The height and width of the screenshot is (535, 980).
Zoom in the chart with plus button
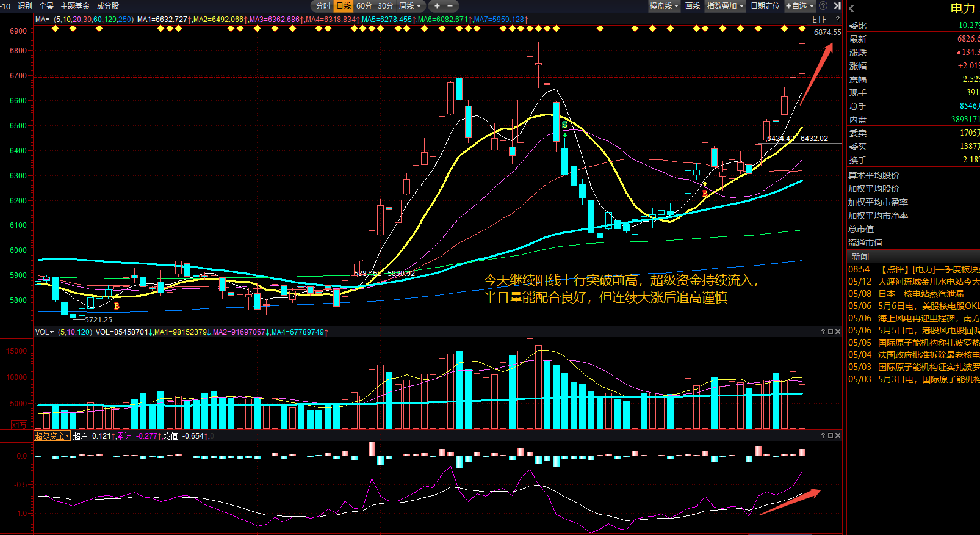[x=437, y=6]
